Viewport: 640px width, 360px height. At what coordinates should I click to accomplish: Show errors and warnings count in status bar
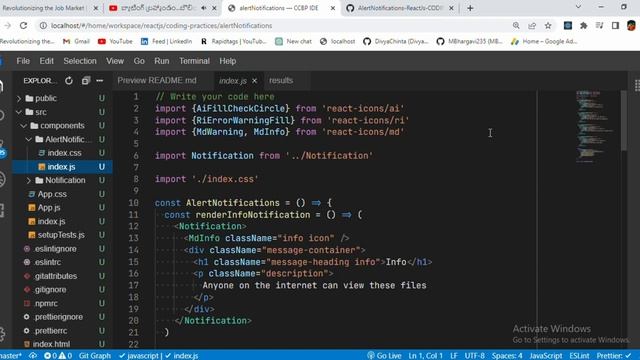pyautogui.click(x=58, y=356)
